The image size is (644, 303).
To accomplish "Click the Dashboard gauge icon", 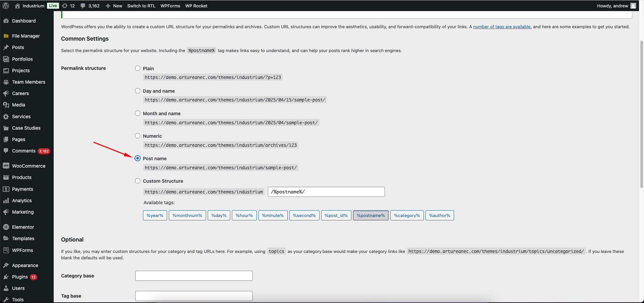I will point(6,21).
